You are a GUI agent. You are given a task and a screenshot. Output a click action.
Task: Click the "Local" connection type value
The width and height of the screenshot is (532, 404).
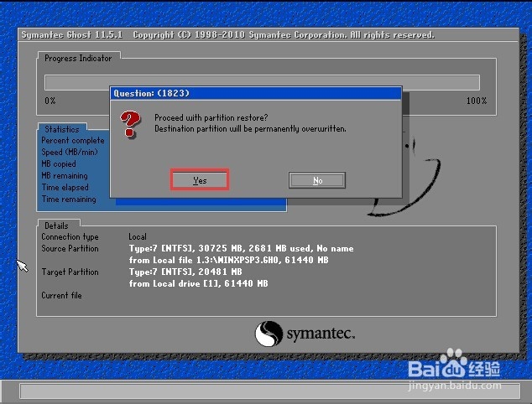(x=138, y=236)
